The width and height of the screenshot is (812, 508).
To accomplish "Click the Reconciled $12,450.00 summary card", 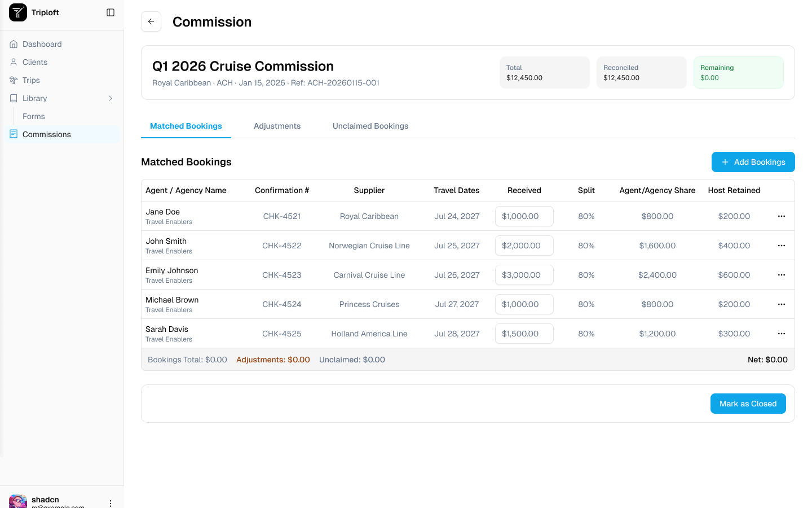I will [x=642, y=72].
